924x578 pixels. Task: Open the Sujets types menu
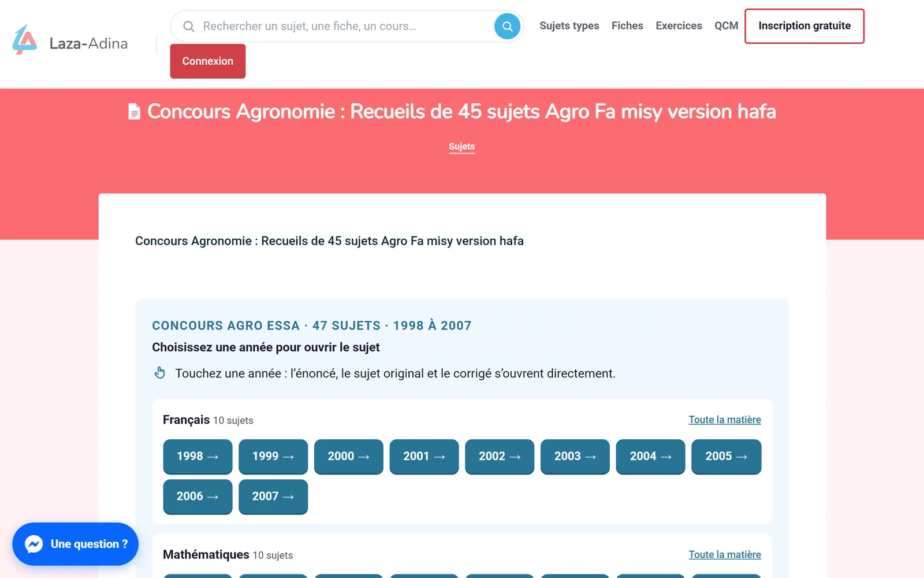(569, 25)
